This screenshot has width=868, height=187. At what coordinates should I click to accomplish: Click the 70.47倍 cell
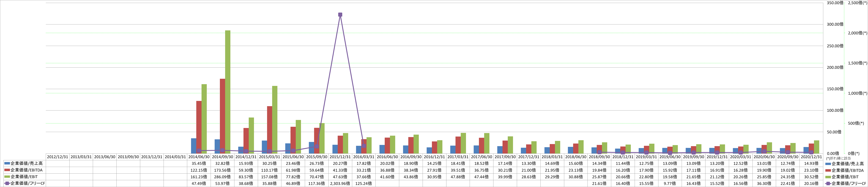pos(316,177)
